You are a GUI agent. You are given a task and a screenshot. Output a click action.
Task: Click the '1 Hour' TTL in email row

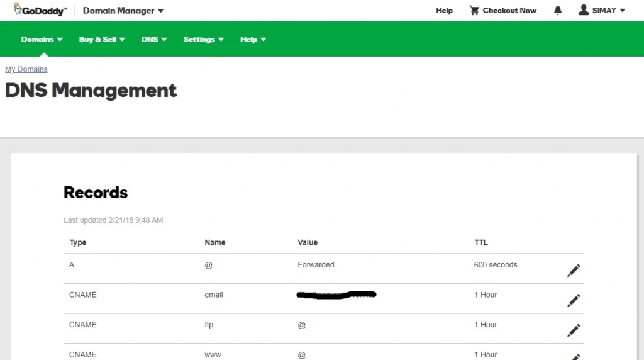(x=486, y=295)
